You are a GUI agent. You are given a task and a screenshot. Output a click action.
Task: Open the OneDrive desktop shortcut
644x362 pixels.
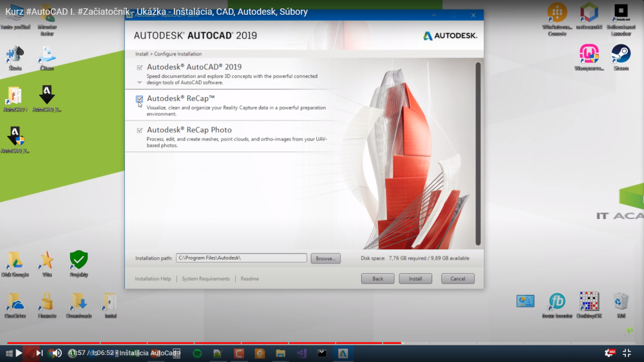[x=15, y=302]
